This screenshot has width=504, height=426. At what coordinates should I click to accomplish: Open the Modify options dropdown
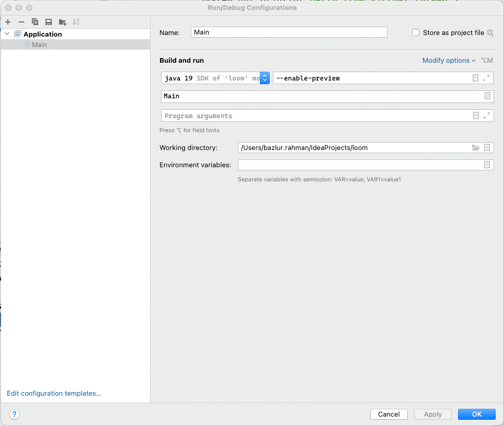coord(449,61)
